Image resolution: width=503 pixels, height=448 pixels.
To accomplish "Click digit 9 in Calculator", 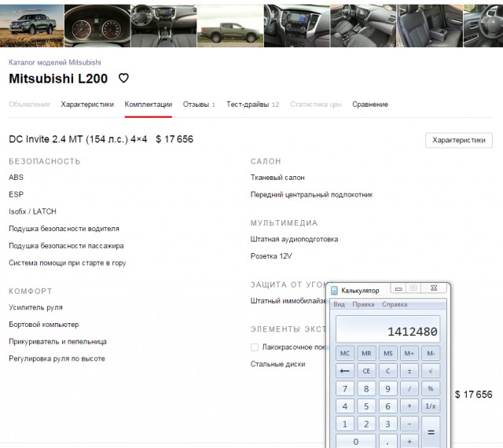I will (x=387, y=388).
